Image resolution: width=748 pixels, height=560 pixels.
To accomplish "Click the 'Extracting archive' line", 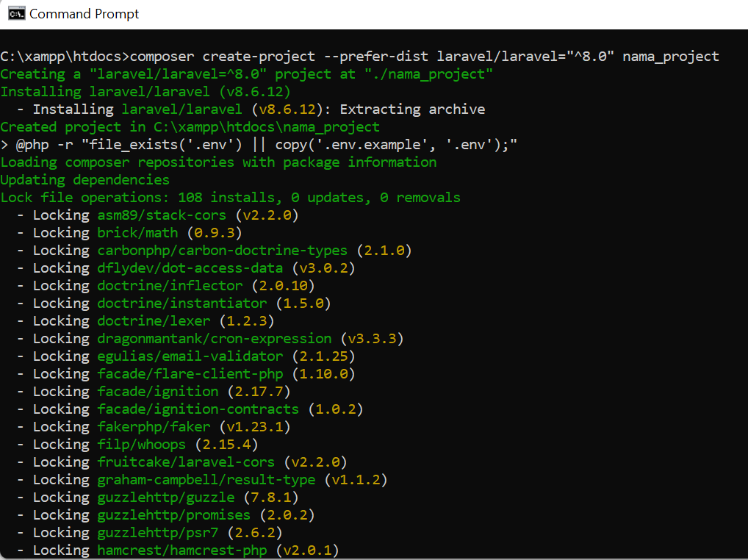I will coord(251,110).
